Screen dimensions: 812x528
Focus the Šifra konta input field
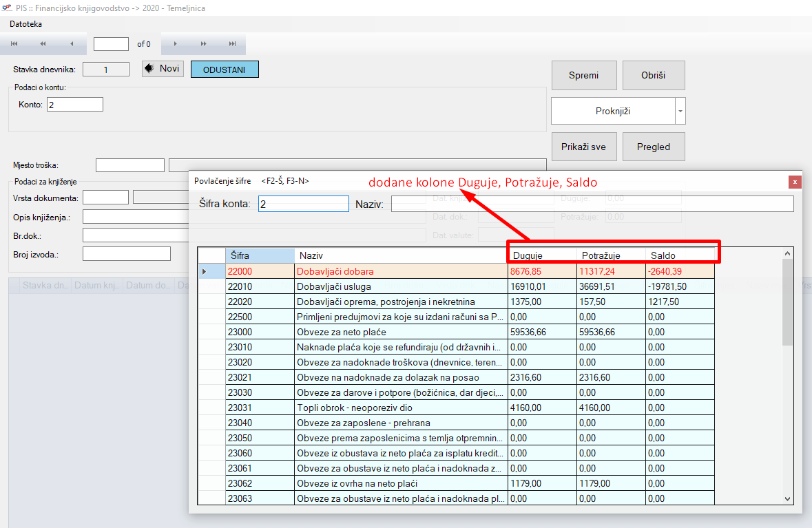click(x=303, y=204)
